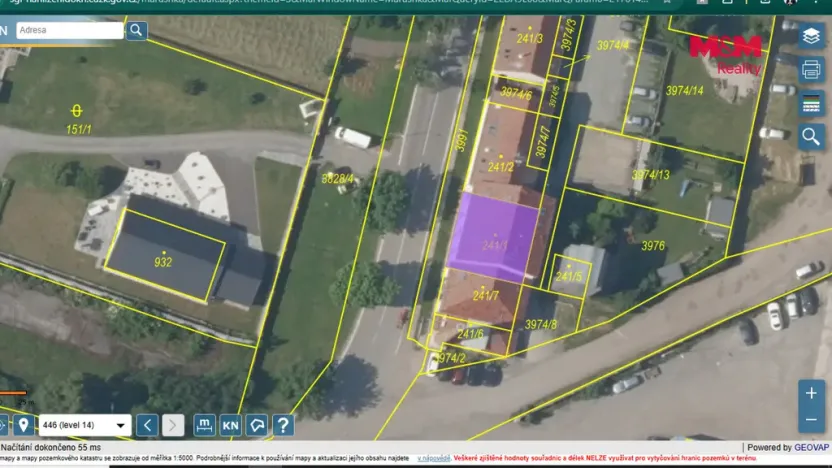Click parcel label 3974/13

pyautogui.click(x=651, y=175)
